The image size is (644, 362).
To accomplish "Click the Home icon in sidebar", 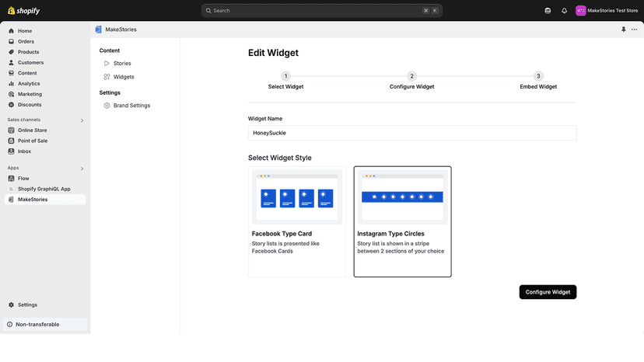I will pos(11,31).
